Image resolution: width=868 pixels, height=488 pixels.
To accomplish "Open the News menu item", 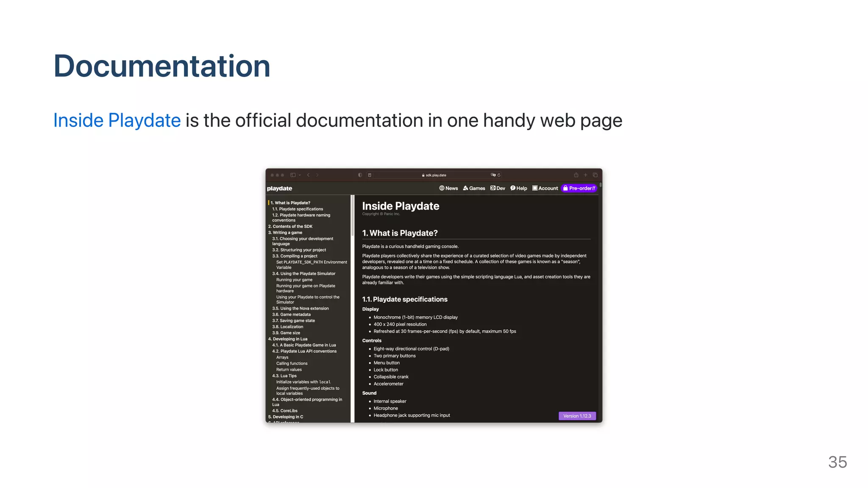I will [448, 189].
